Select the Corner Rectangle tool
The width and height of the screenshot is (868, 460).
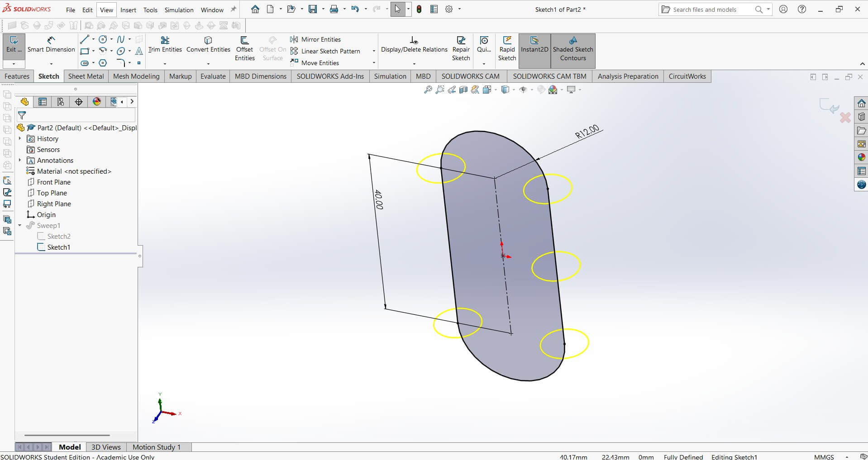pyautogui.click(x=84, y=51)
